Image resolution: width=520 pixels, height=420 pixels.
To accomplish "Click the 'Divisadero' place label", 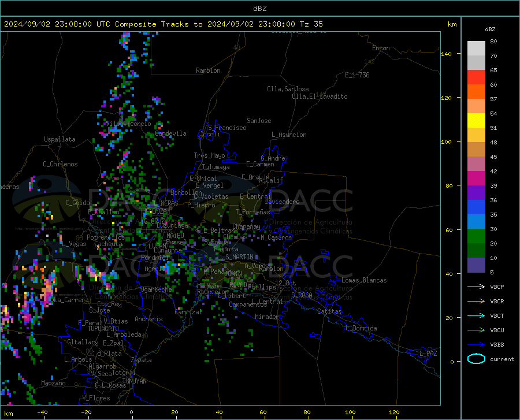I will pyautogui.click(x=282, y=202).
